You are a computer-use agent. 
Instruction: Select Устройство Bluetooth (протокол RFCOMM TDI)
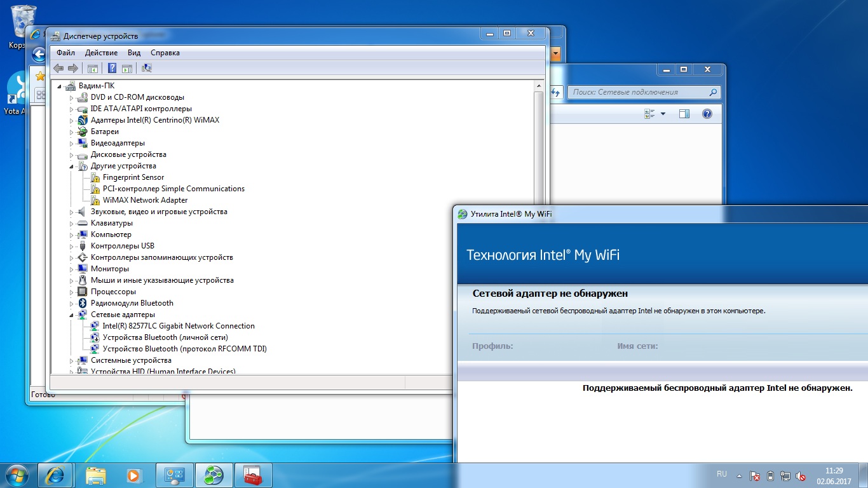pyautogui.click(x=185, y=349)
